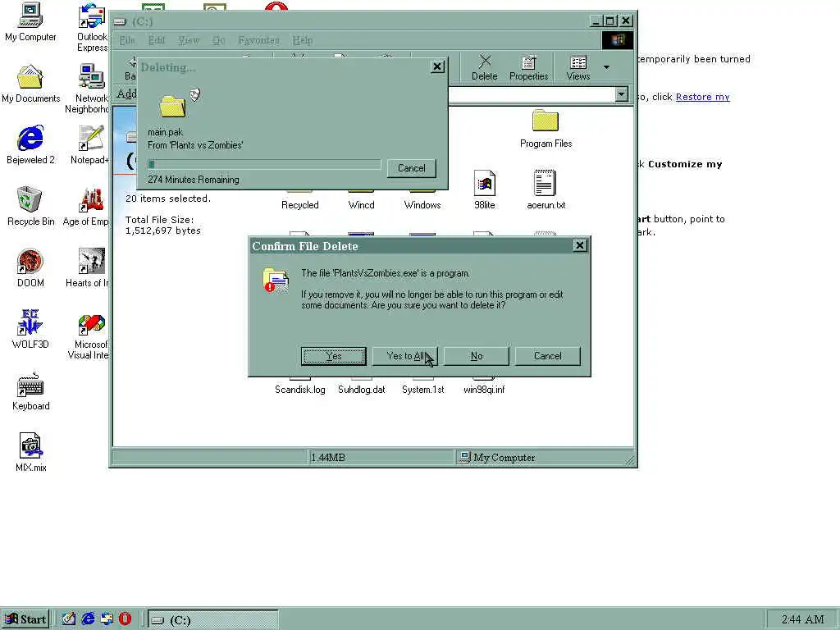
Task: Click the (C:) taskbar button
Action: coord(212,620)
